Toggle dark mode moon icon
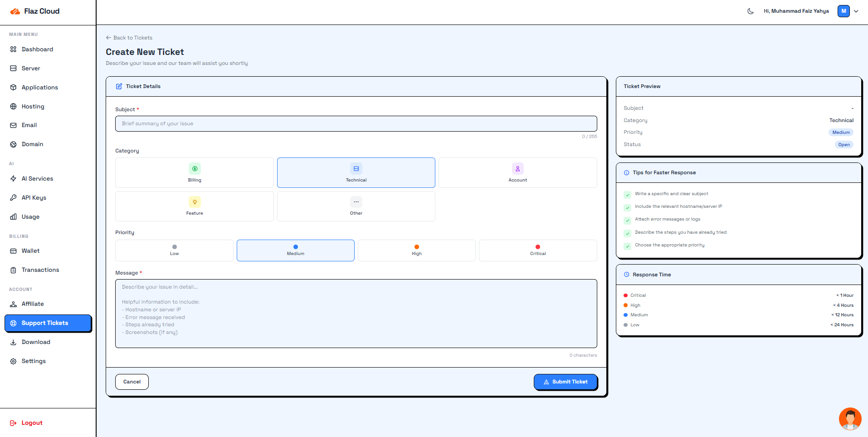 click(751, 11)
